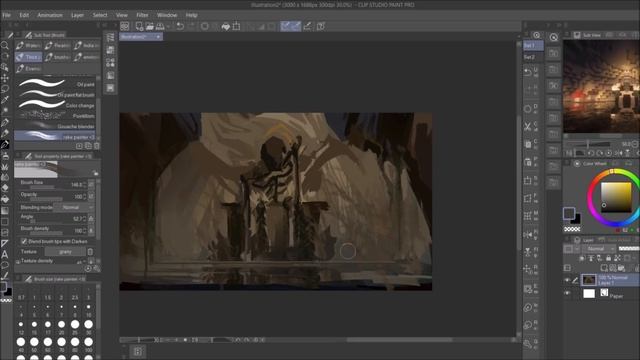Viewport: 640px width, 360px height.
Task: Open Angle dynamics button
Action: [x=91, y=219]
